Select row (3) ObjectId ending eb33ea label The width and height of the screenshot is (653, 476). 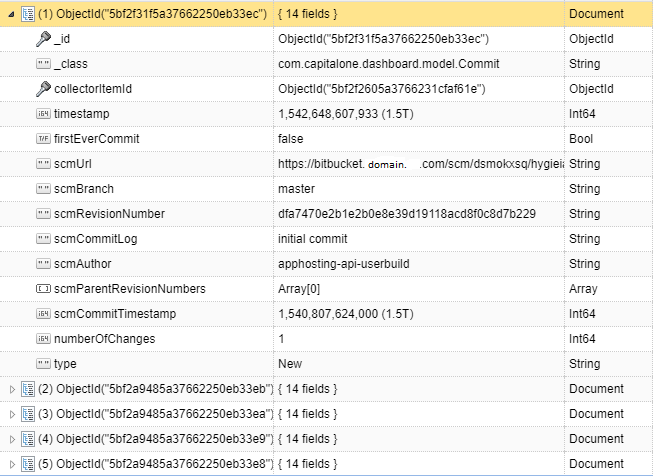155,414
